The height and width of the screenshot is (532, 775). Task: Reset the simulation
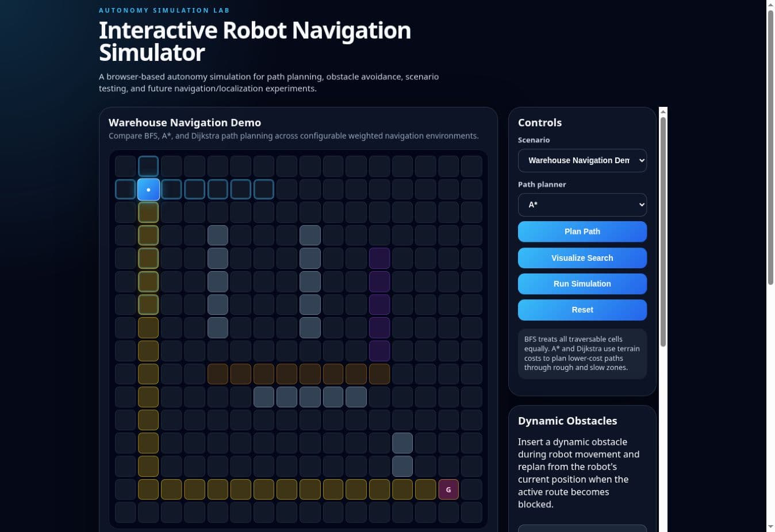582,310
